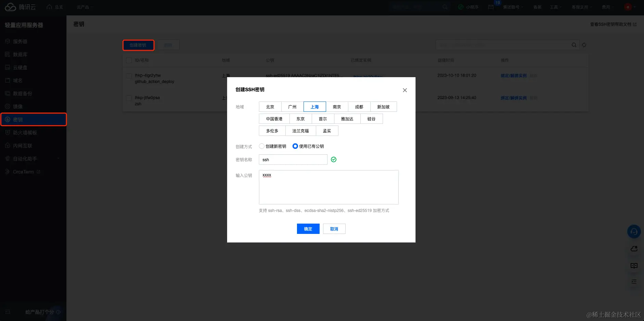Click the green check icon beside key name
644x321 pixels.
[x=334, y=159]
